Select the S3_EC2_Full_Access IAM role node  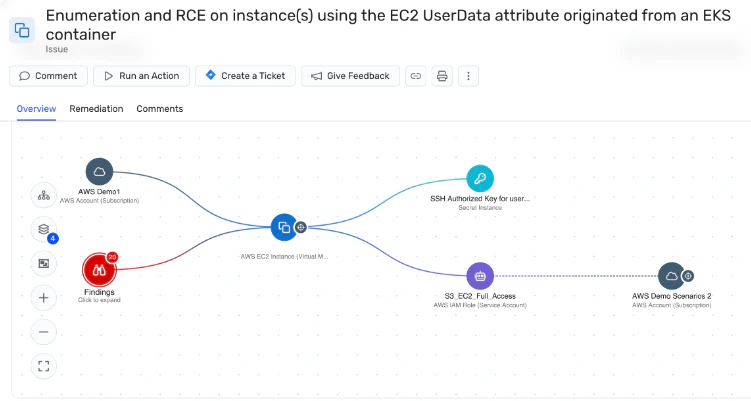click(480, 276)
